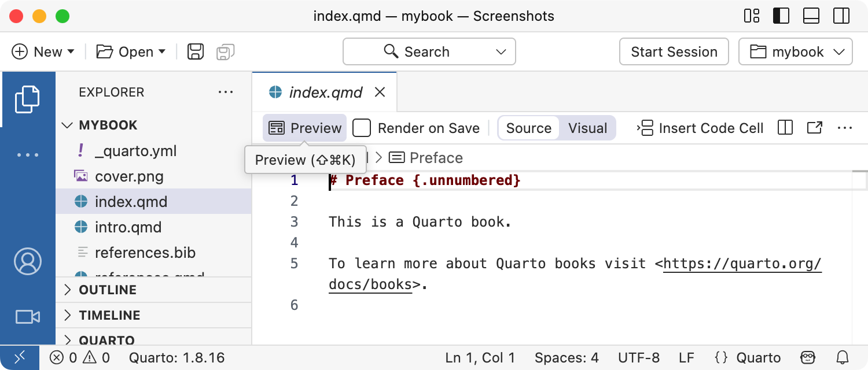868x370 pixels.
Task: Click the Preview button
Action: (305, 128)
